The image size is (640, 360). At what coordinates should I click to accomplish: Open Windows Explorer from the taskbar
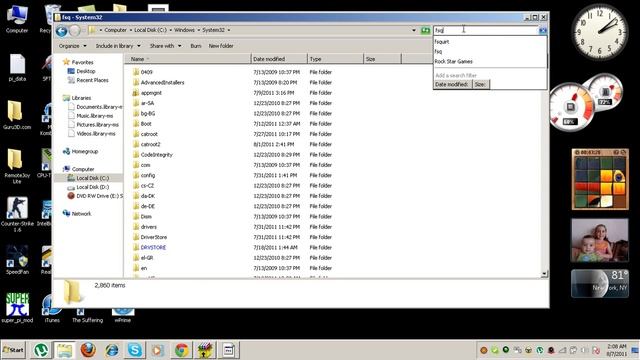64,350
